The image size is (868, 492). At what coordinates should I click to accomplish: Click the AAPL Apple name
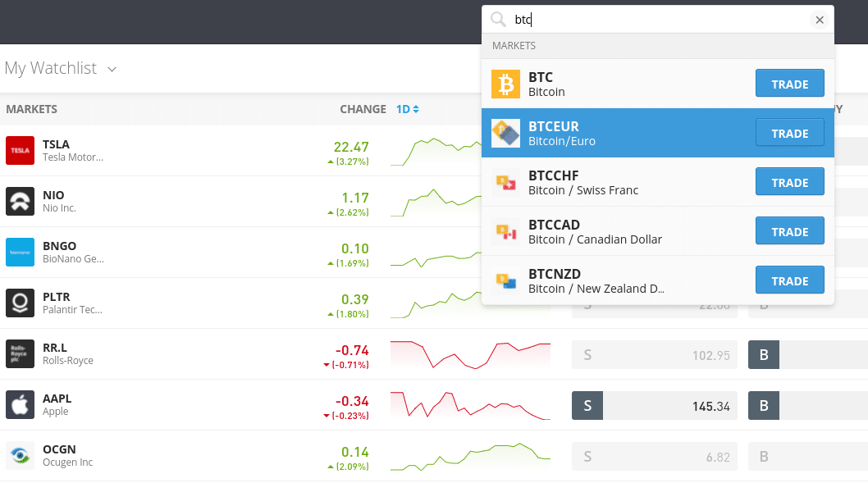(57, 405)
